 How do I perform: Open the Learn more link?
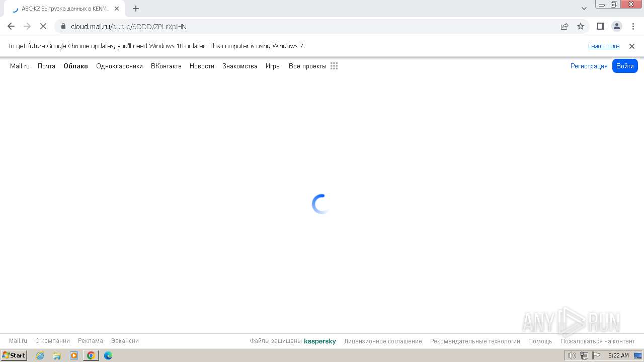click(x=604, y=46)
